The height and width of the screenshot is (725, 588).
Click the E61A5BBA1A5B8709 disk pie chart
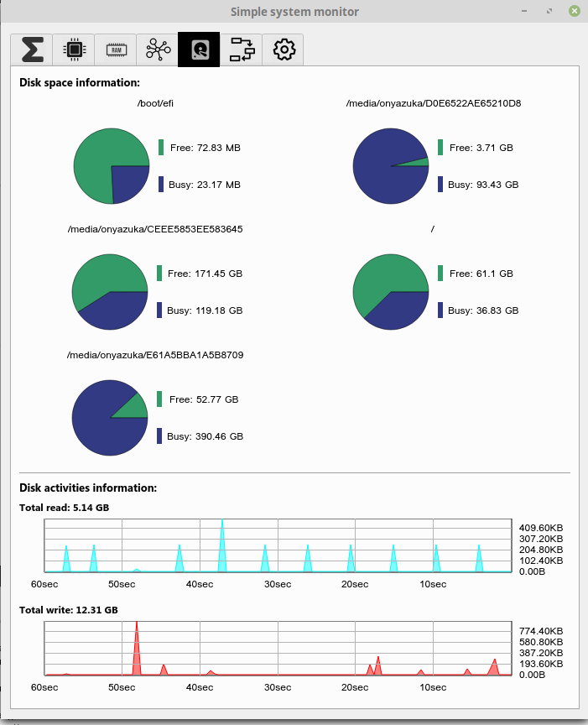click(110, 418)
